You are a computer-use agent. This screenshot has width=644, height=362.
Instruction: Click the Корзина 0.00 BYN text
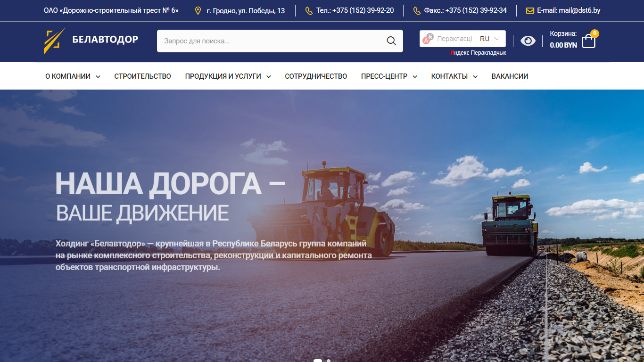(x=563, y=40)
